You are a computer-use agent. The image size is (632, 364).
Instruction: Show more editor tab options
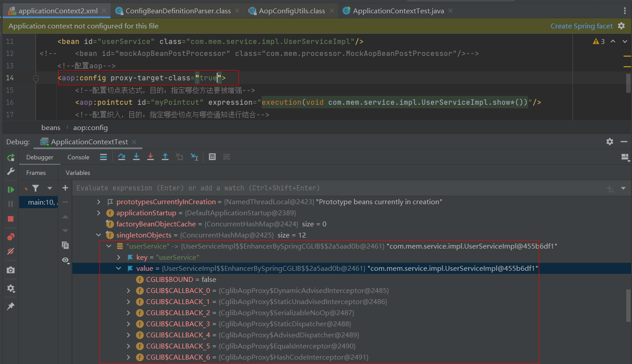[625, 11]
